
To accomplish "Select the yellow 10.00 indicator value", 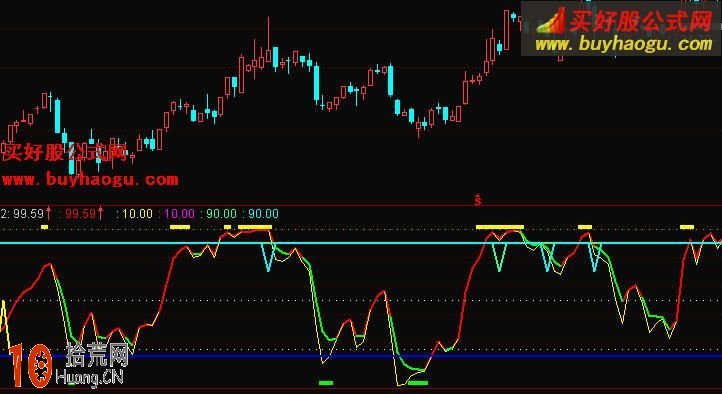I will (137, 214).
